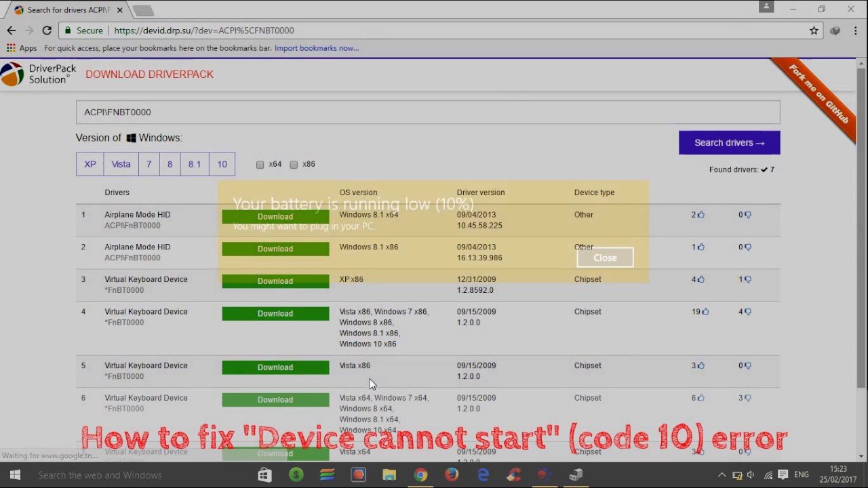
Task: Select the XP Windows version tab
Action: tap(90, 164)
